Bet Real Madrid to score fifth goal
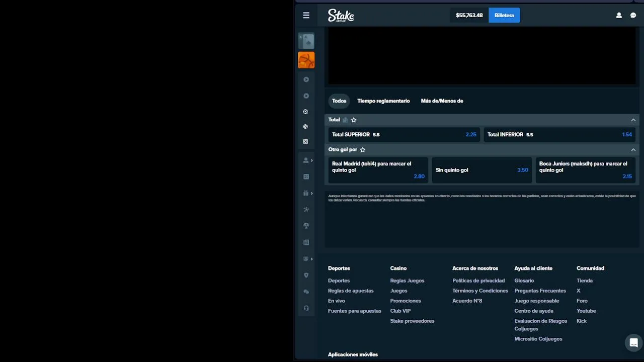 378,170
